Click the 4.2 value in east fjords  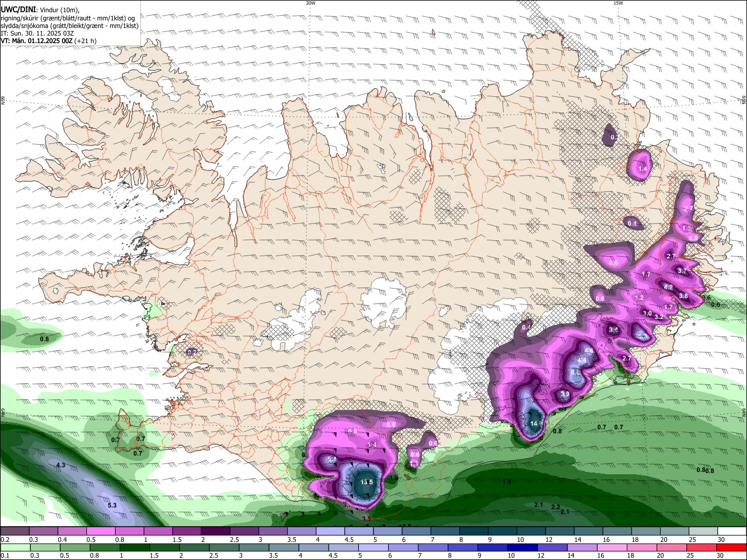pos(668,287)
